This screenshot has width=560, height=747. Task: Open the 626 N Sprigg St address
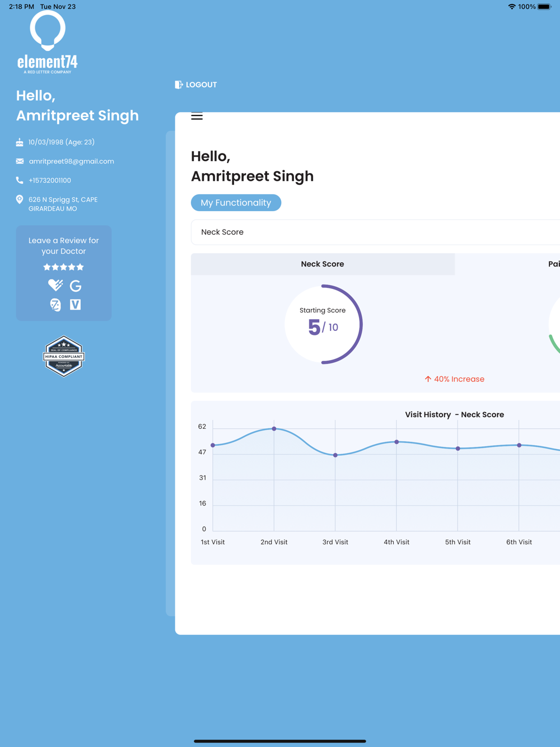tap(63, 204)
